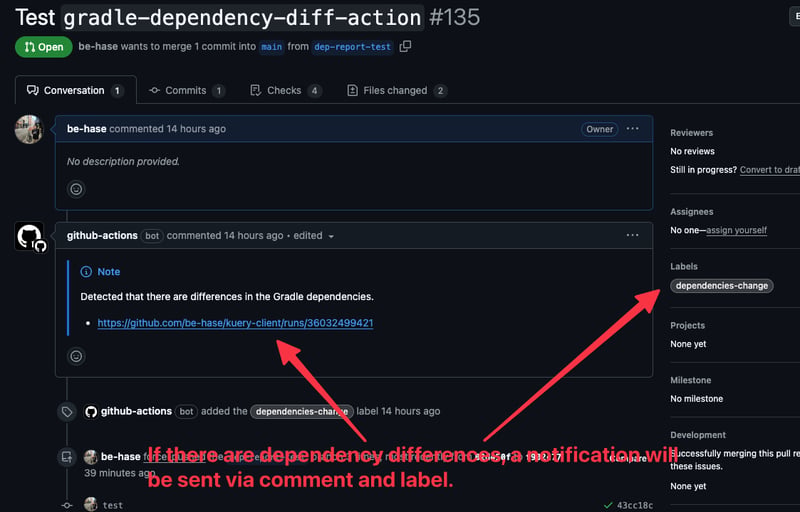Click the label tag timeline icon
The height and width of the screenshot is (512, 800).
point(67,412)
